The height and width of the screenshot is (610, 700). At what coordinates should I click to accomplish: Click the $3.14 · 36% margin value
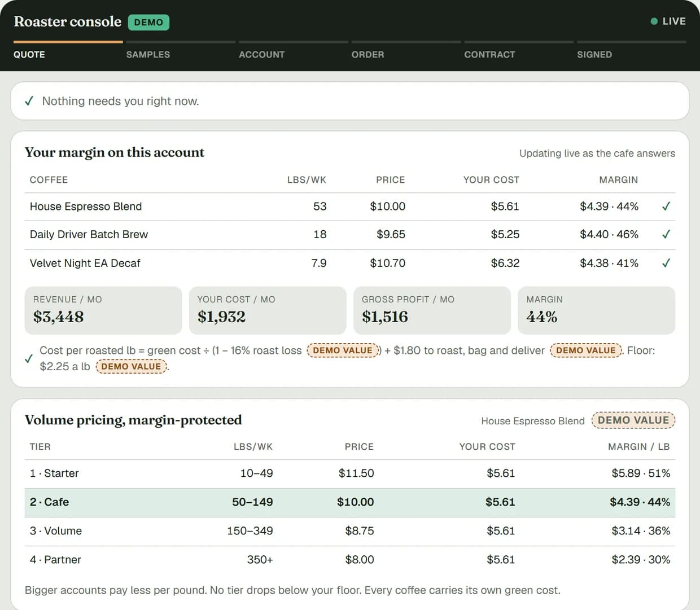tap(641, 531)
